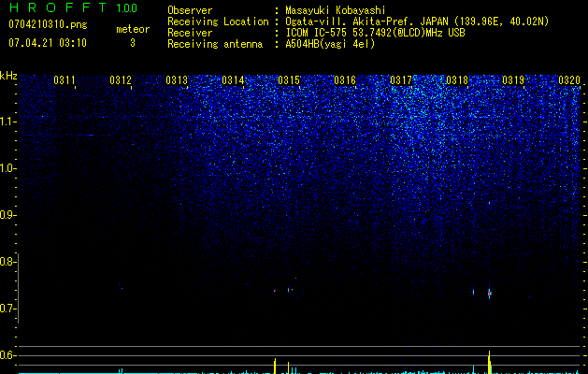Click the 0318 time marker
The width and height of the screenshot is (588, 374).
pos(457,80)
